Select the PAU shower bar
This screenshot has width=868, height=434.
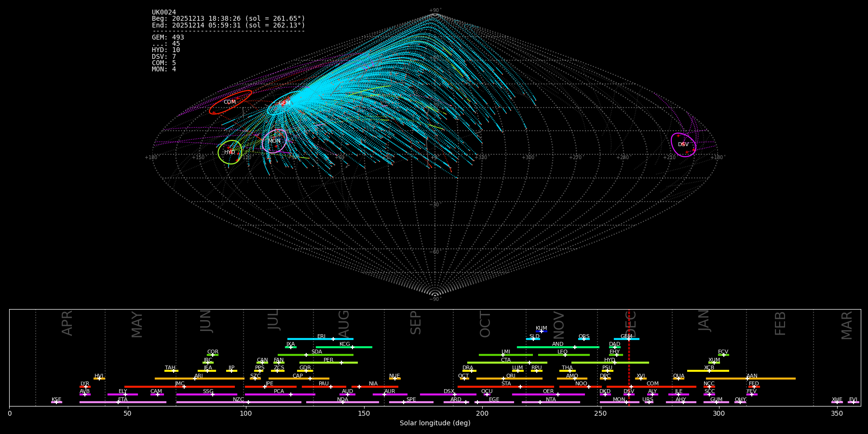pyautogui.click(x=324, y=387)
